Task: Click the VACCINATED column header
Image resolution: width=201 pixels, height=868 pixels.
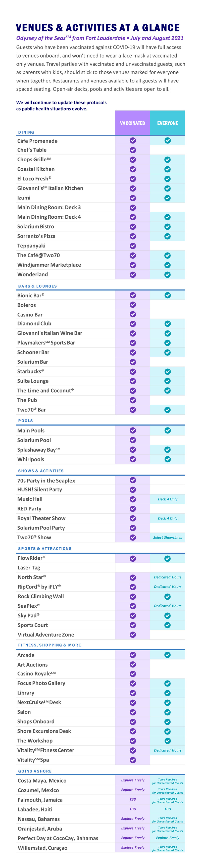Action: [x=133, y=123]
